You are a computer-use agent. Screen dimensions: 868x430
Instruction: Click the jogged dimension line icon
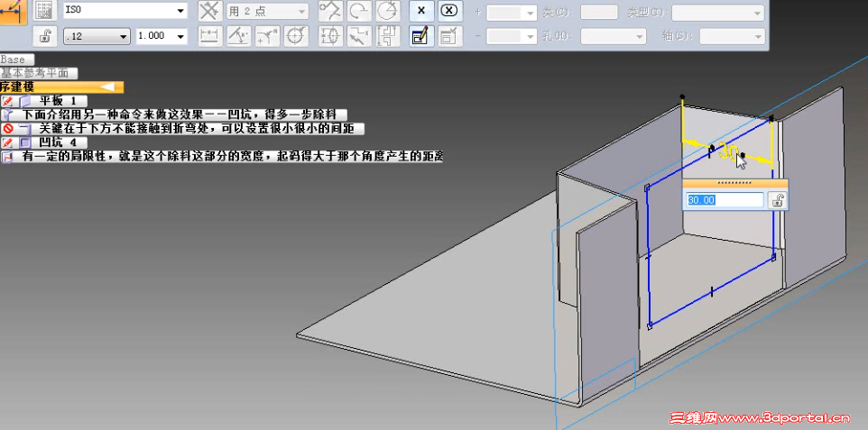click(x=359, y=37)
